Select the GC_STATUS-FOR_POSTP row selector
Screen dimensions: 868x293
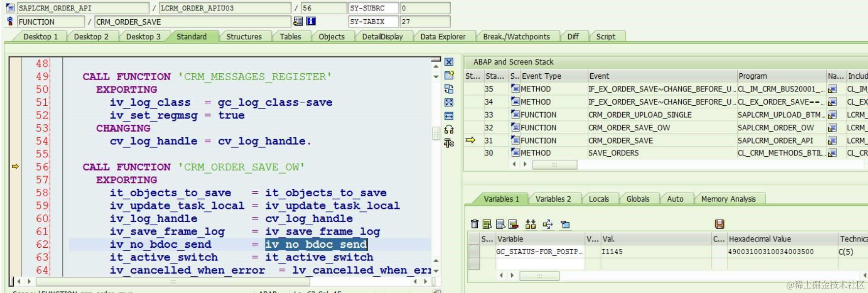pyautogui.click(x=474, y=251)
